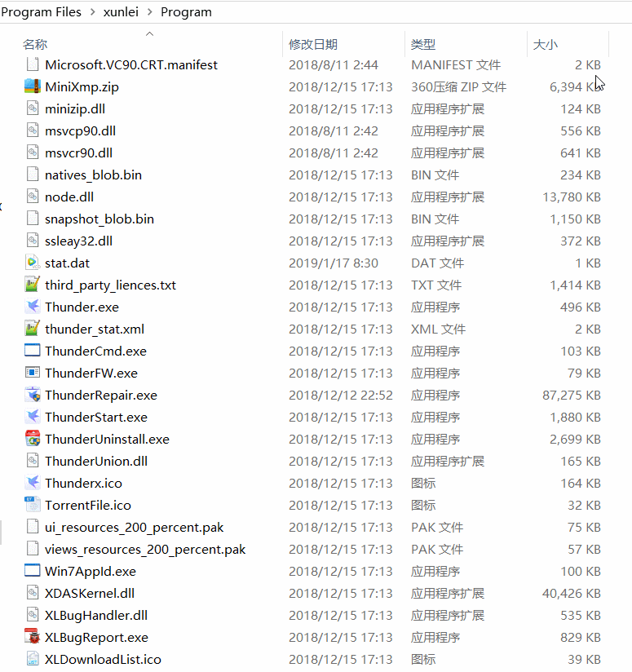Select the node.dll file name
The height and width of the screenshot is (672, 632).
(69, 197)
